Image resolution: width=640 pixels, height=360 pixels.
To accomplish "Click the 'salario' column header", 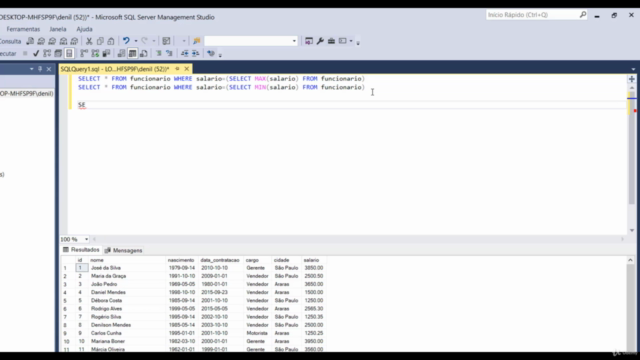I will (x=311, y=260).
